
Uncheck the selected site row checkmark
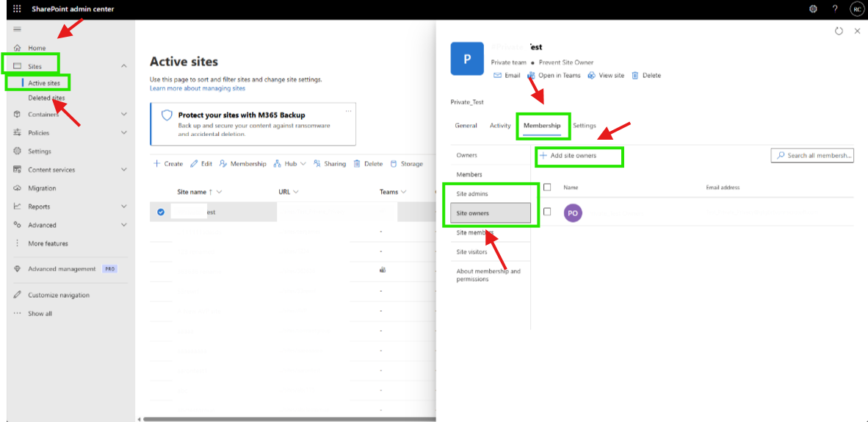point(161,212)
